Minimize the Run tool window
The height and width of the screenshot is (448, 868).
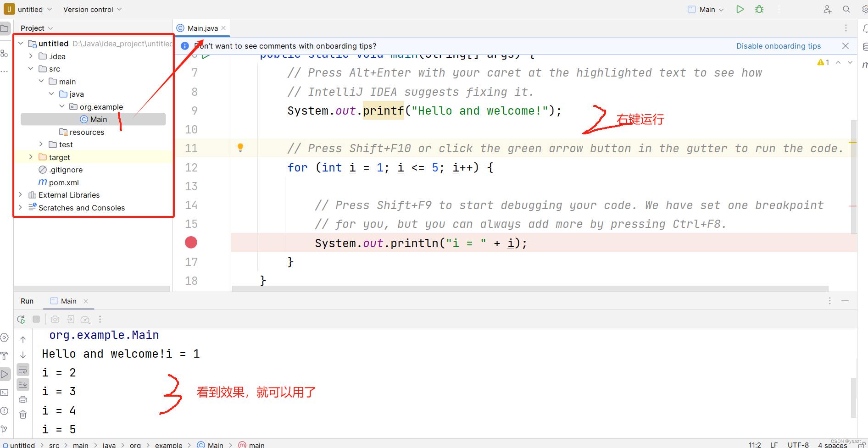[x=845, y=301]
